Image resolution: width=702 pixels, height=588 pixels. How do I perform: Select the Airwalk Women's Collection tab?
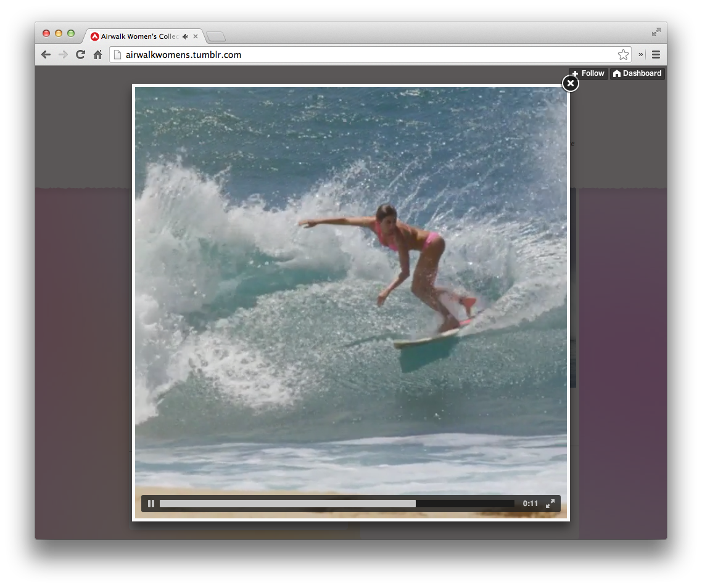pyautogui.click(x=144, y=36)
